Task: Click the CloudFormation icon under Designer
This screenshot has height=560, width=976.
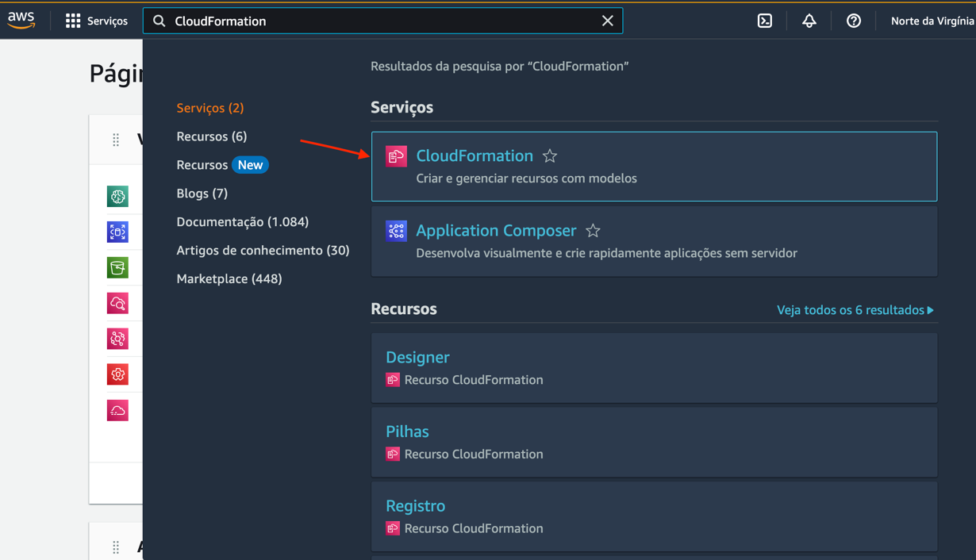Action: pos(393,380)
